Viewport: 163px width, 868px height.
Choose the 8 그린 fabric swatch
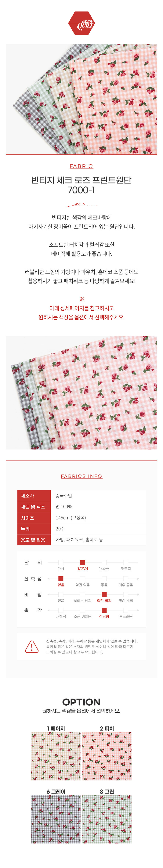[x=107, y=819]
